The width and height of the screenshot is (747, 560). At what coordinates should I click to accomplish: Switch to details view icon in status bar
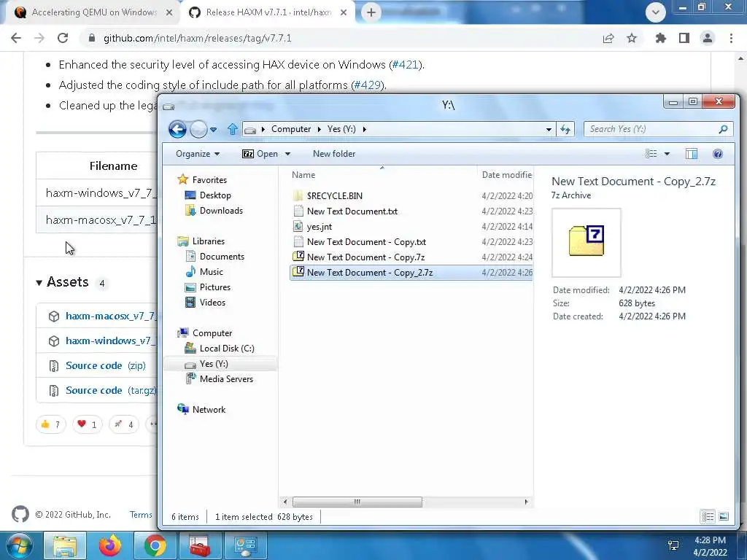708,517
